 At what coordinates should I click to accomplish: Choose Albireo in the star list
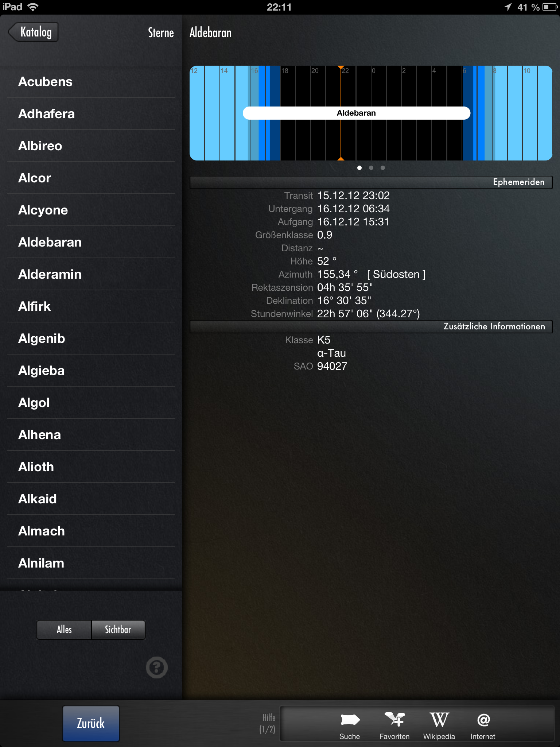pyautogui.click(x=40, y=146)
